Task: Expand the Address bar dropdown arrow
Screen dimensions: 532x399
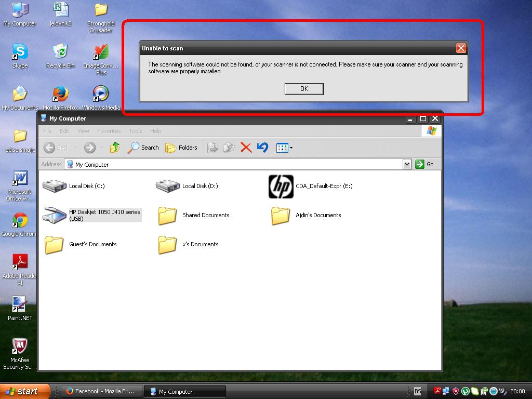Action: [407, 164]
